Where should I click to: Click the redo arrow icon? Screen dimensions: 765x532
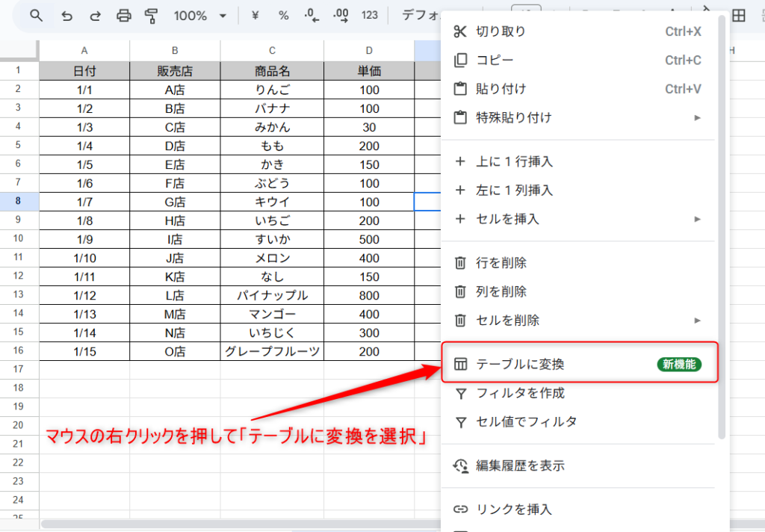95,16
